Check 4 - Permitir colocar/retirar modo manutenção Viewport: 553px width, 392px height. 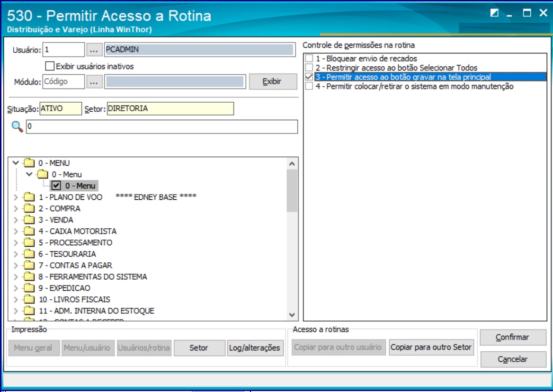pos(309,86)
